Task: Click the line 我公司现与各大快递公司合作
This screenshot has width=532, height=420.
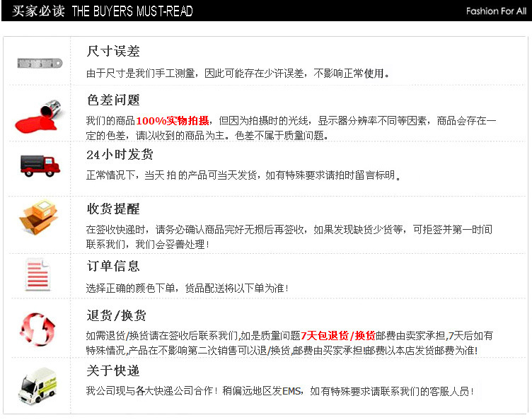Action: pos(280,391)
